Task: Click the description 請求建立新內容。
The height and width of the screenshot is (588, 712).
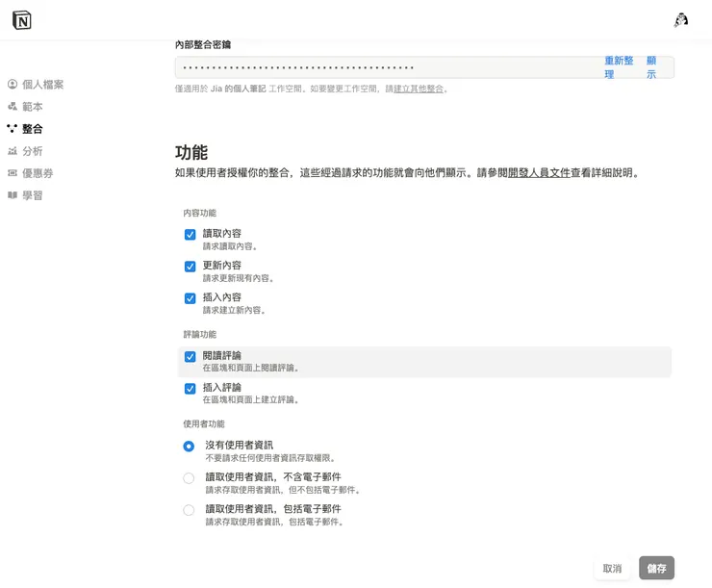Action: [x=234, y=310]
